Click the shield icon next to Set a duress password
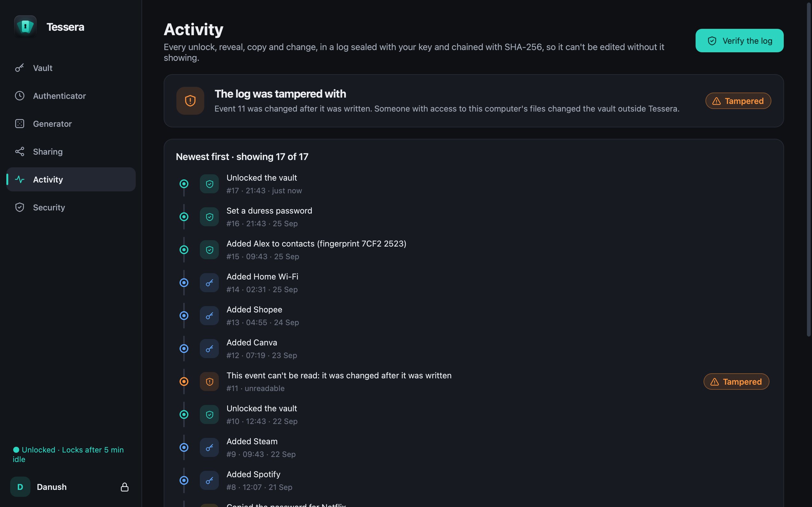Screen dimensions: 812x507 click(x=209, y=217)
